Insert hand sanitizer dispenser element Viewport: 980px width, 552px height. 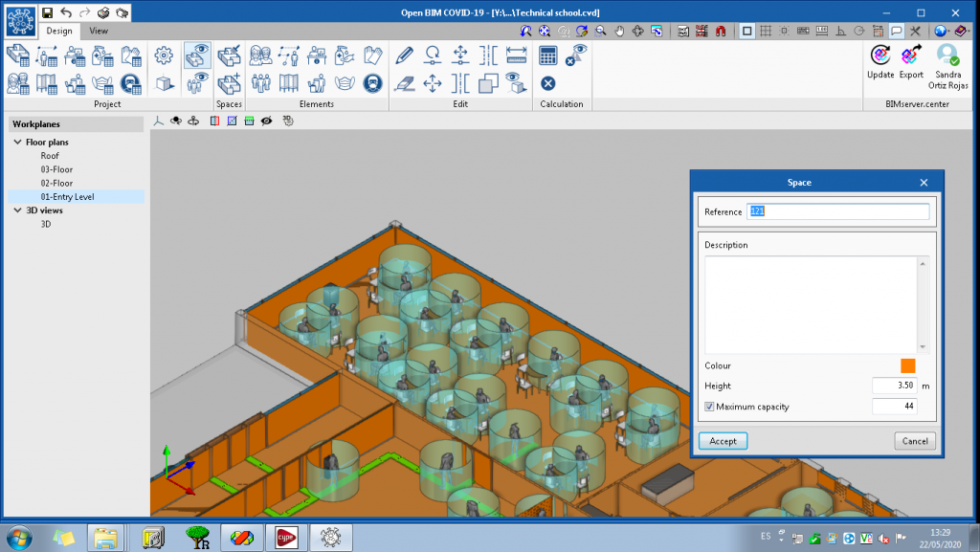click(x=345, y=55)
